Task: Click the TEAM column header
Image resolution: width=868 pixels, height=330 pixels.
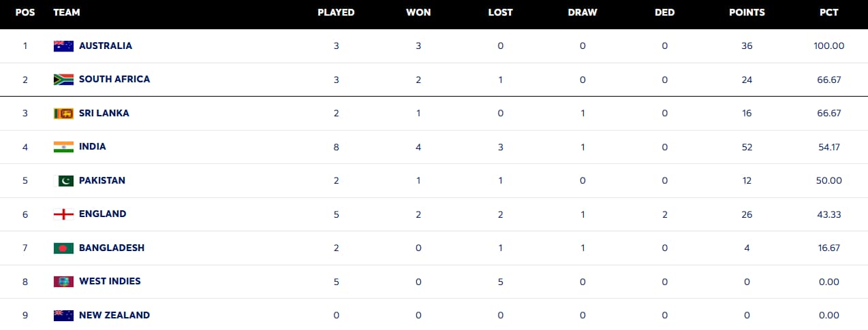Action: [x=67, y=13]
